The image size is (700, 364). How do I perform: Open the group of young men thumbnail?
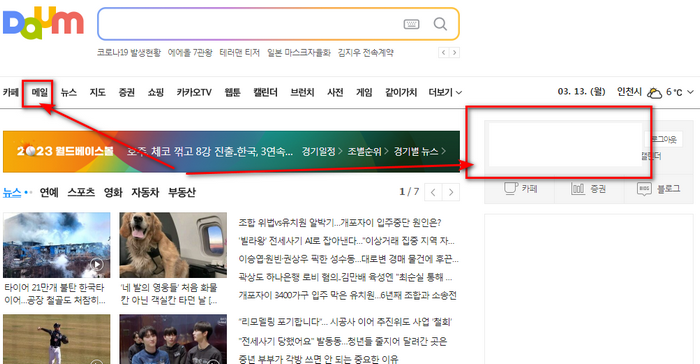coord(173,339)
